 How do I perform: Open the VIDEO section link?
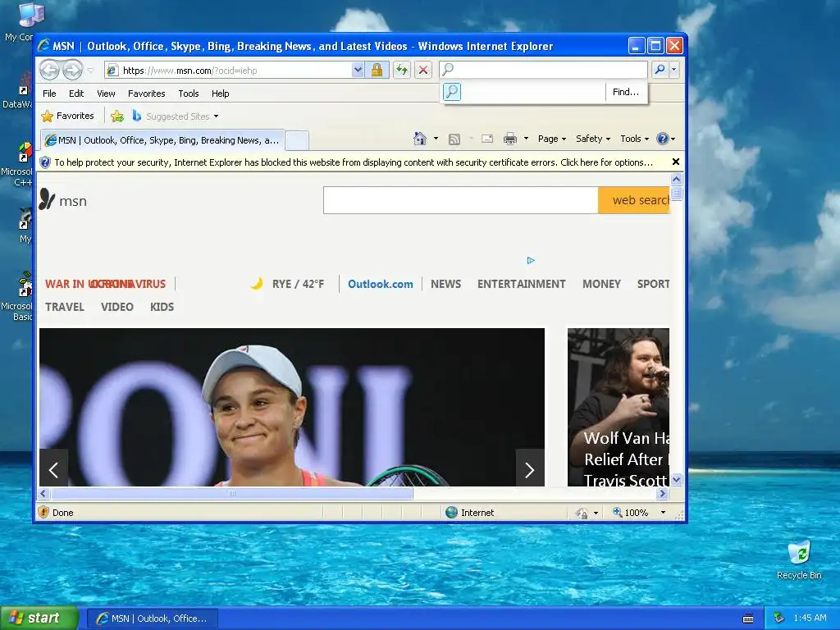click(x=116, y=307)
